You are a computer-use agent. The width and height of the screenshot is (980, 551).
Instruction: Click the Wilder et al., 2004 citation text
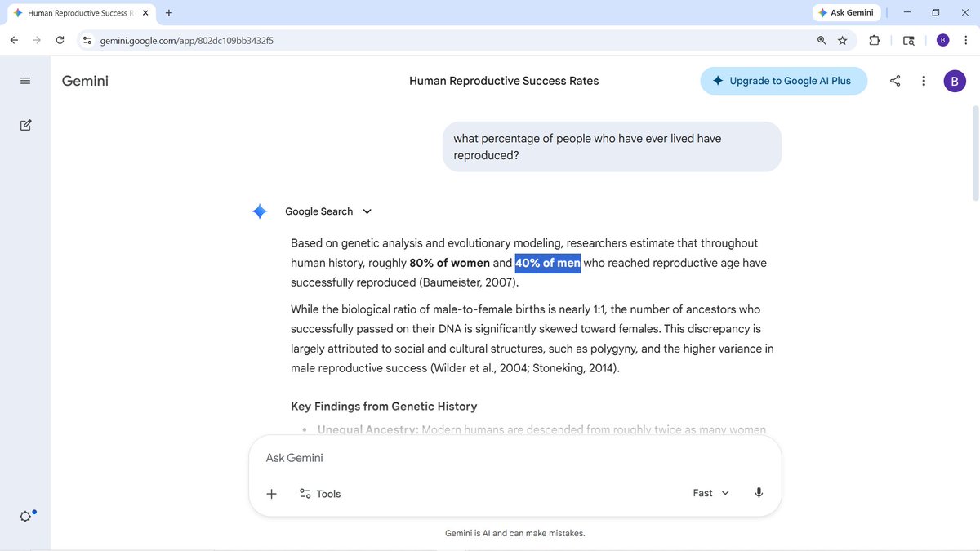[x=479, y=368]
